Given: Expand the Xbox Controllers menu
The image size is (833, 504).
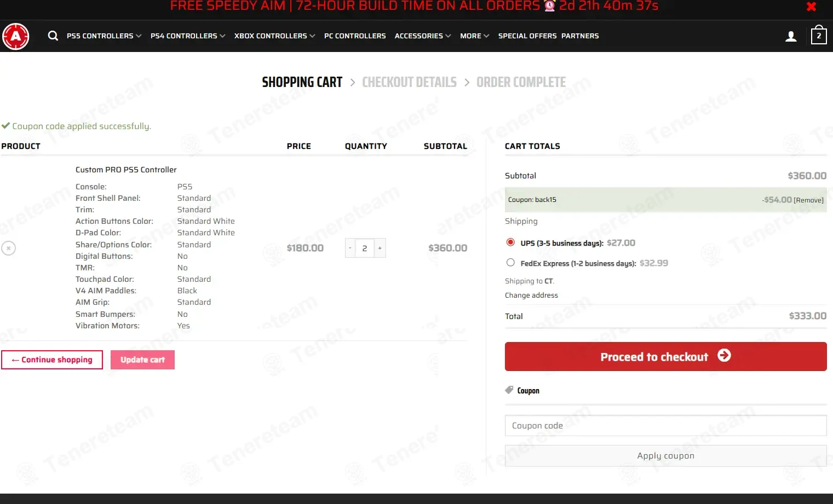Looking at the screenshot, I should 275,36.
